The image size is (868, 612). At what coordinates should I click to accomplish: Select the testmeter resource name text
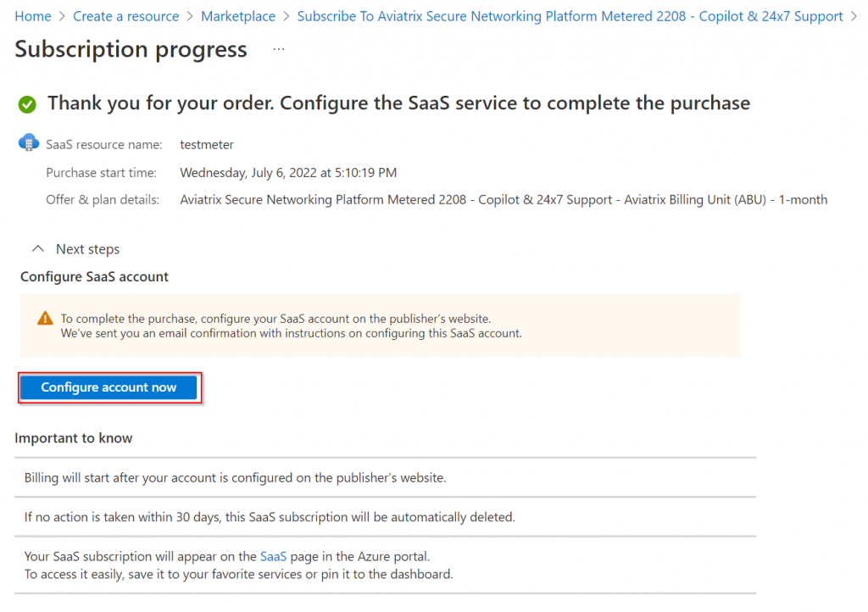(207, 145)
